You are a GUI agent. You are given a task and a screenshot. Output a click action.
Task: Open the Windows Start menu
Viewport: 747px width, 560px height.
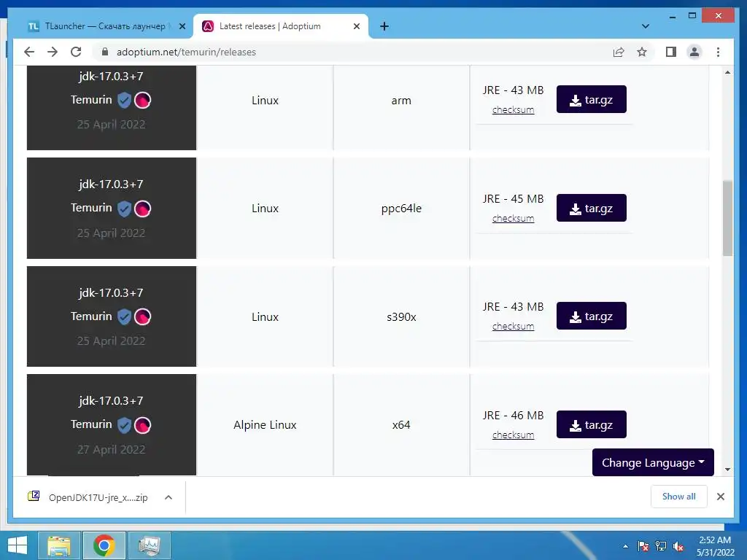tap(18, 545)
